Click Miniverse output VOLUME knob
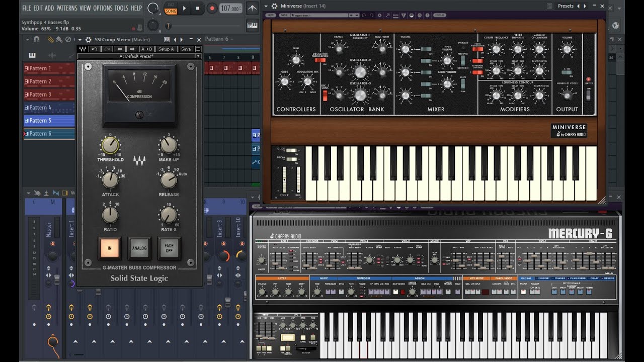Screen dimensions: 644x362 point(567,49)
